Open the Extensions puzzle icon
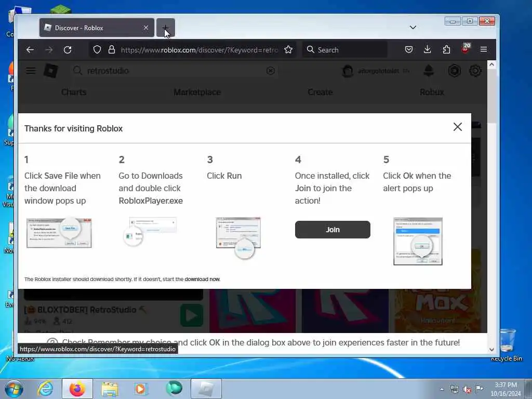The width and height of the screenshot is (532, 399). click(x=446, y=50)
